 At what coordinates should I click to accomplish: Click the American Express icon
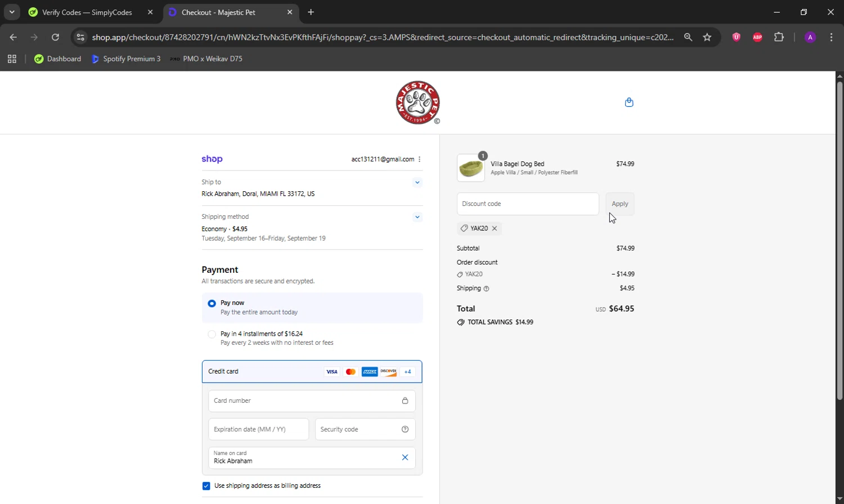click(x=370, y=372)
